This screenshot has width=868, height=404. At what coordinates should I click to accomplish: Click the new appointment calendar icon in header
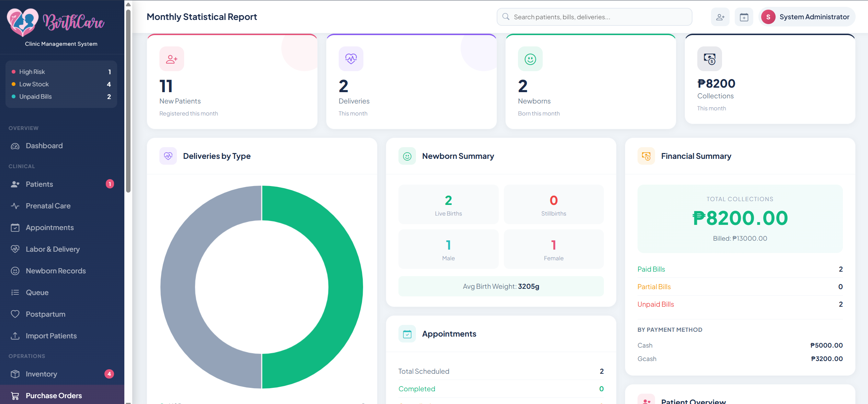(x=744, y=17)
